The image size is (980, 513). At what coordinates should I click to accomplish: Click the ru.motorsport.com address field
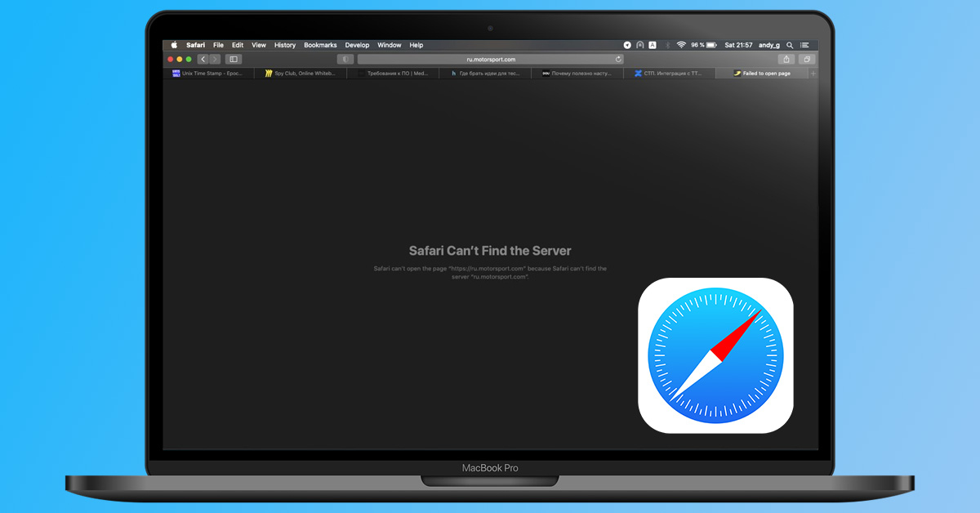[x=490, y=59]
